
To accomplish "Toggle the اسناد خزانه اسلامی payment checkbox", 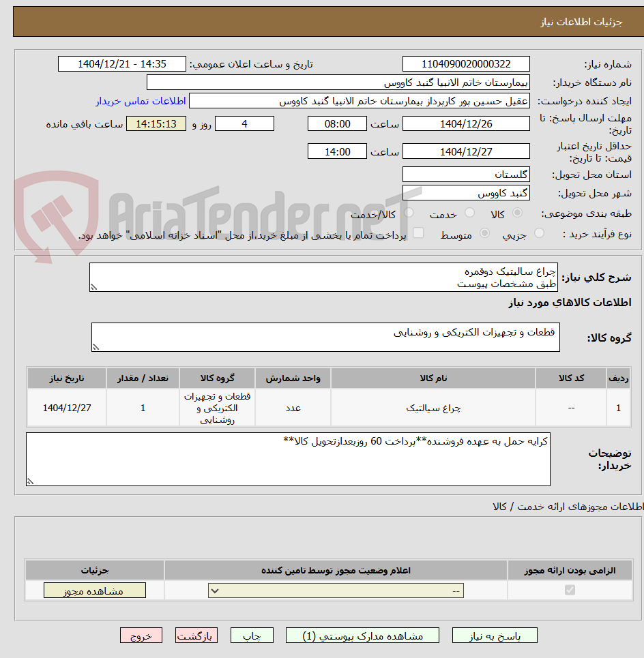I will point(418,233).
